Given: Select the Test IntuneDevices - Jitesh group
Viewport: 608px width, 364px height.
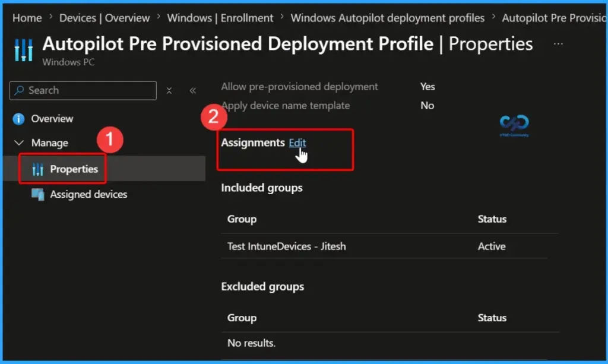Looking at the screenshot, I should coord(287,246).
